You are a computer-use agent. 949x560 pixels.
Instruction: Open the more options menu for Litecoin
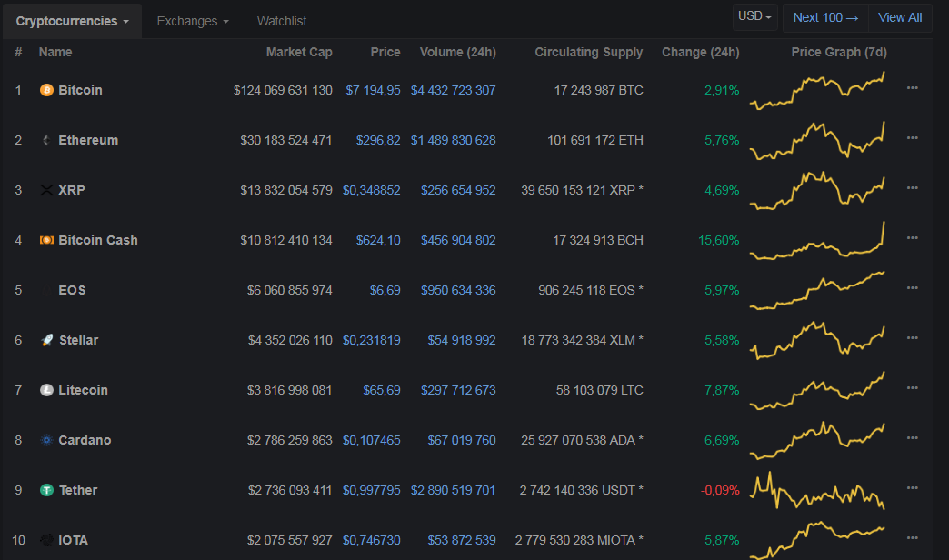tap(912, 388)
